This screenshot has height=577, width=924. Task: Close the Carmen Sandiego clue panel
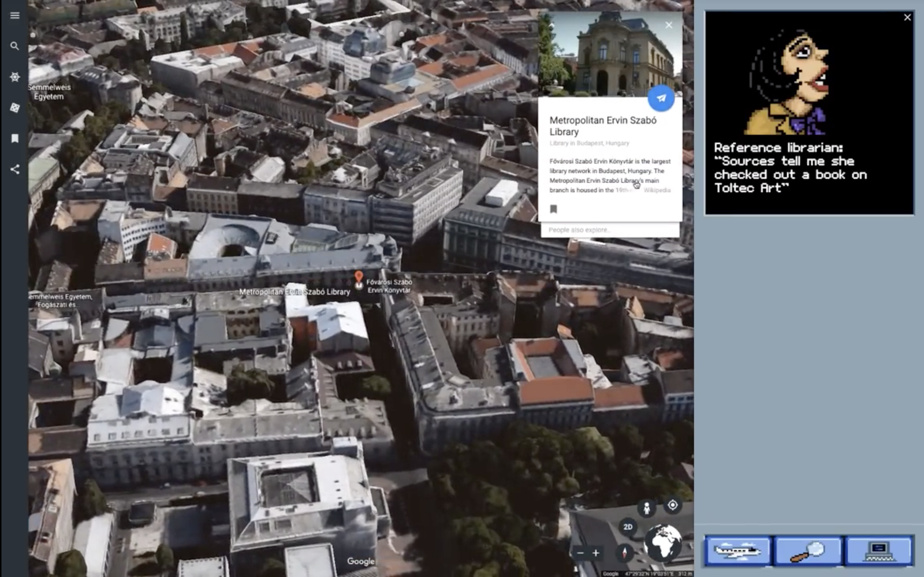[x=907, y=17]
